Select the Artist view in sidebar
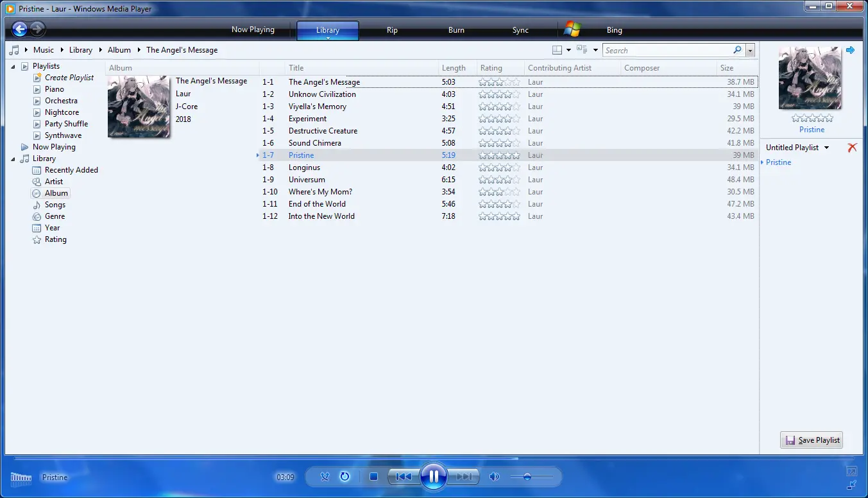 pos(54,182)
